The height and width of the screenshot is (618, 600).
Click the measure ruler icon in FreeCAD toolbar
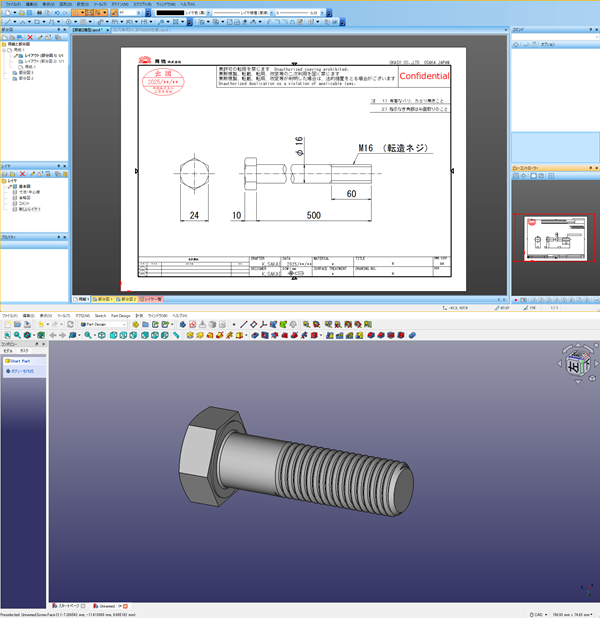tap(176, 335)
